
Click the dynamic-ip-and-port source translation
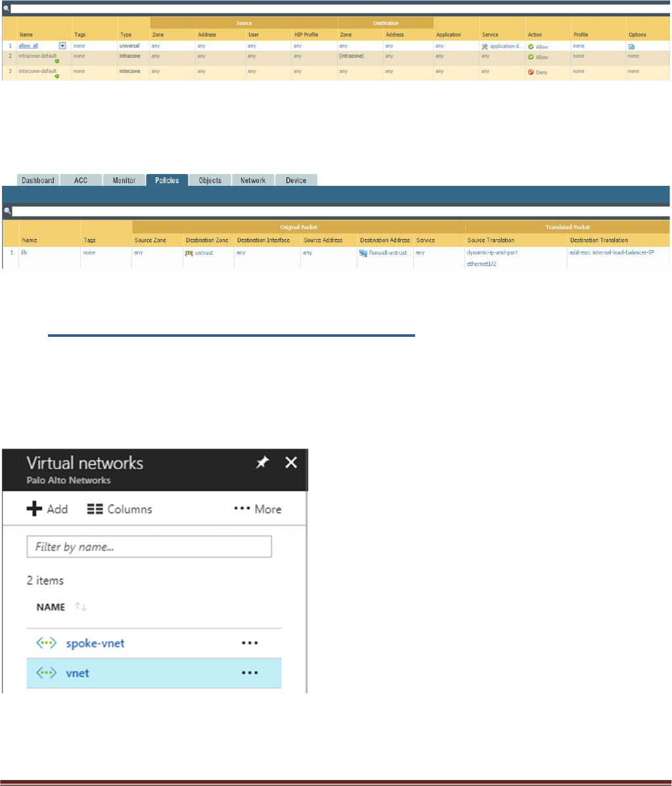[492, 253]
